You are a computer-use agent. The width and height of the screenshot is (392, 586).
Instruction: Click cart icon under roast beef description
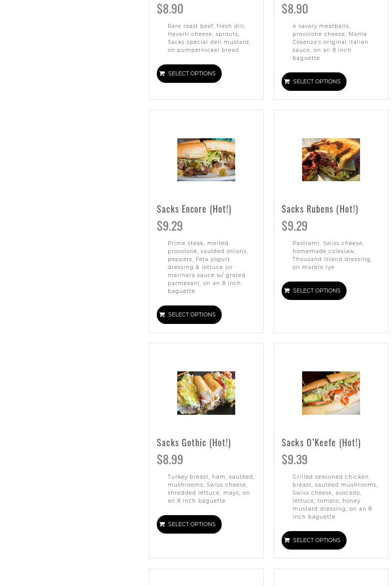pyautogui.click(x=162, y=73)
